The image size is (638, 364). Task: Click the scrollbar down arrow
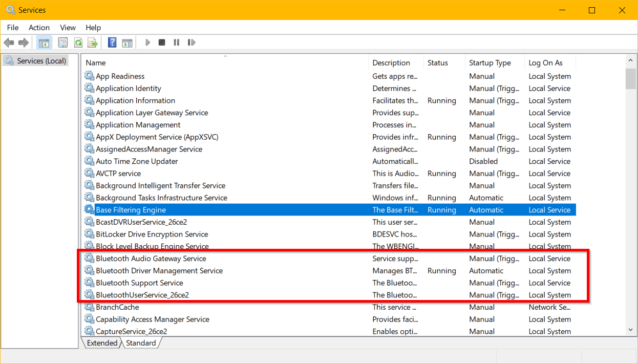(x=631, y=330)
